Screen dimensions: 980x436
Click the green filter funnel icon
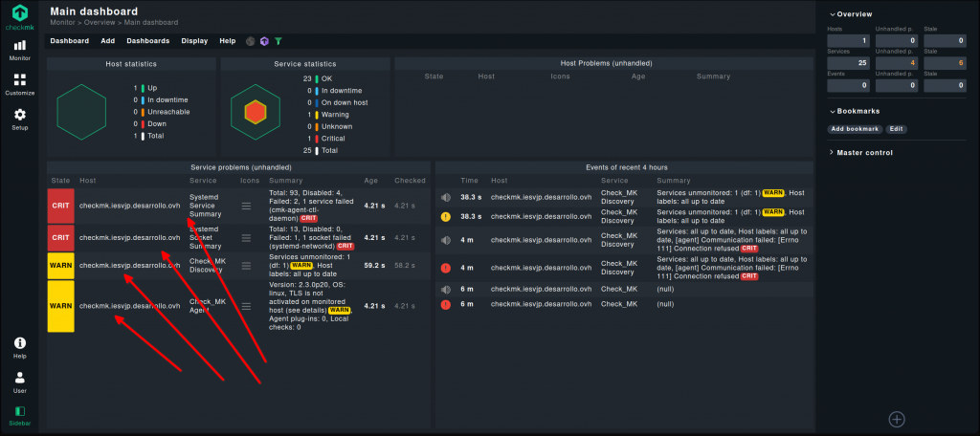point(278,41)
